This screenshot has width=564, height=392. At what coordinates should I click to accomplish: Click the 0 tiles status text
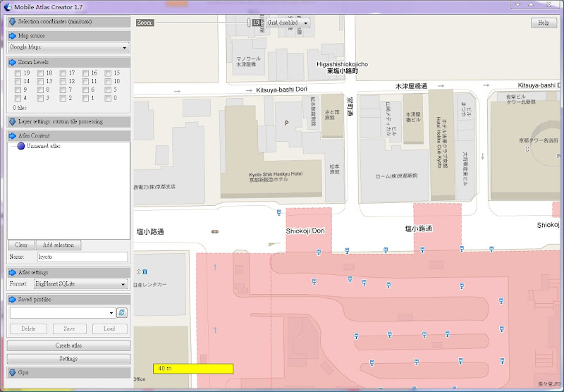(x=20, y=108)
